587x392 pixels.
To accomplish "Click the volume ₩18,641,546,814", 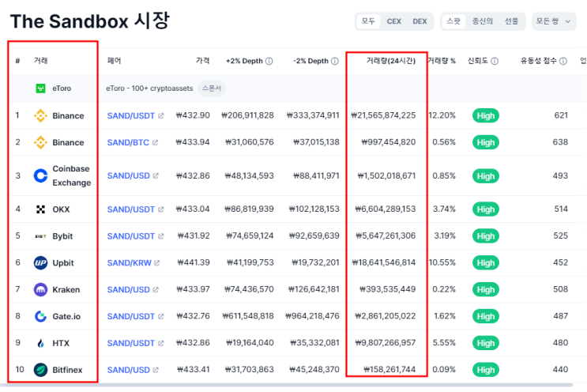I will 384,262.
